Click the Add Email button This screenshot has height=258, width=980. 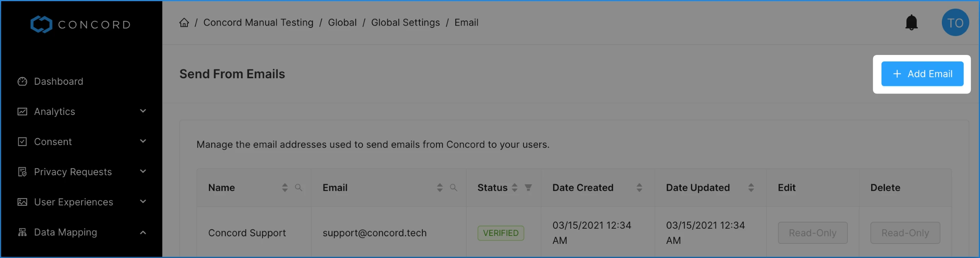922,74
